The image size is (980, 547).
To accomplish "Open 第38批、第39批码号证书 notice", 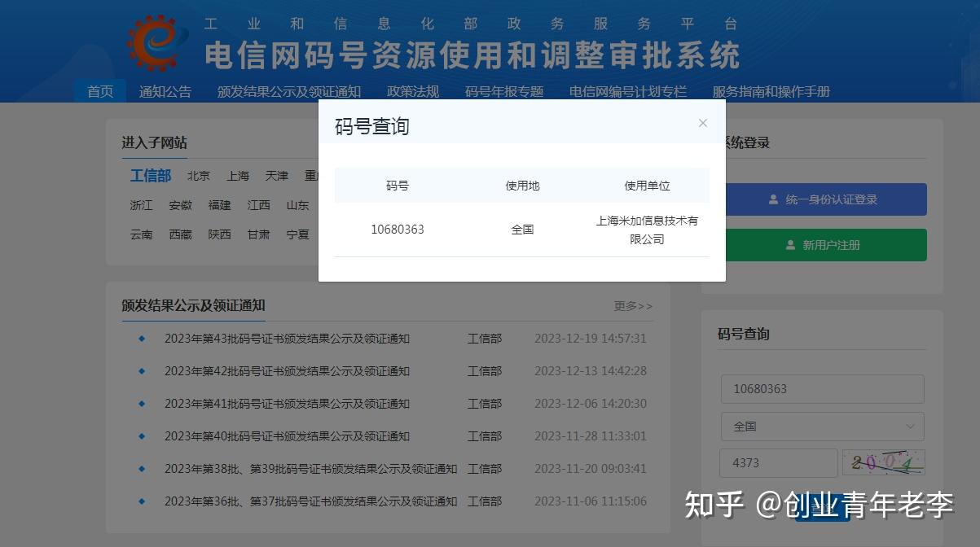I will (310, 469).
